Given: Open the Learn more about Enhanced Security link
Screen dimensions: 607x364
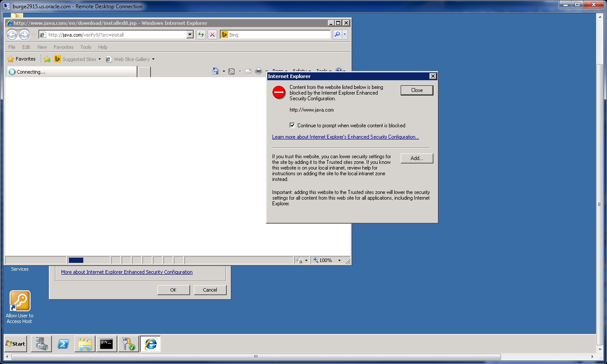Looking at the screenshot, I should tap(345, 137).
